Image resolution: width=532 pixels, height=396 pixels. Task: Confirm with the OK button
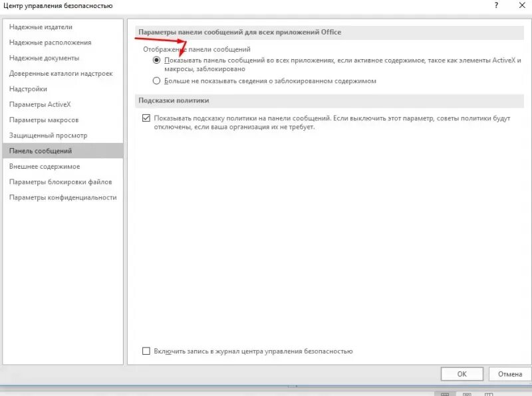(462, 374)
